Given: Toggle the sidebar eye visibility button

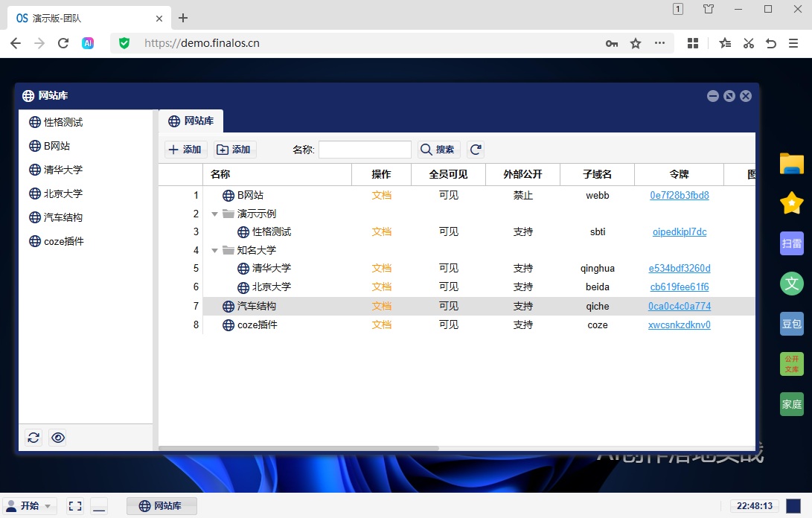Looking at the screenshot, I should click(x=58, y=438).
